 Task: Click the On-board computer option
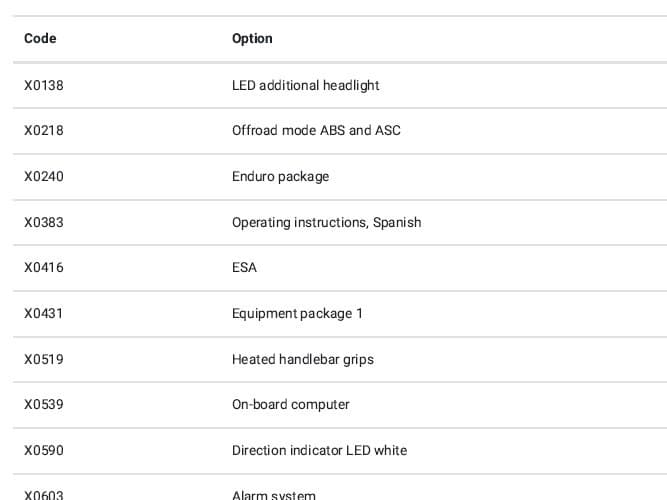(290, 405)
